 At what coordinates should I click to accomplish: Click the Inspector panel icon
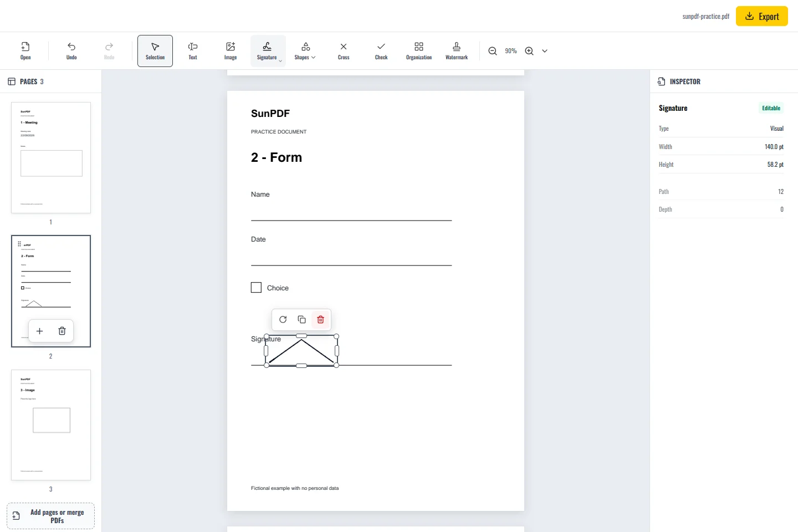point(661,81)
